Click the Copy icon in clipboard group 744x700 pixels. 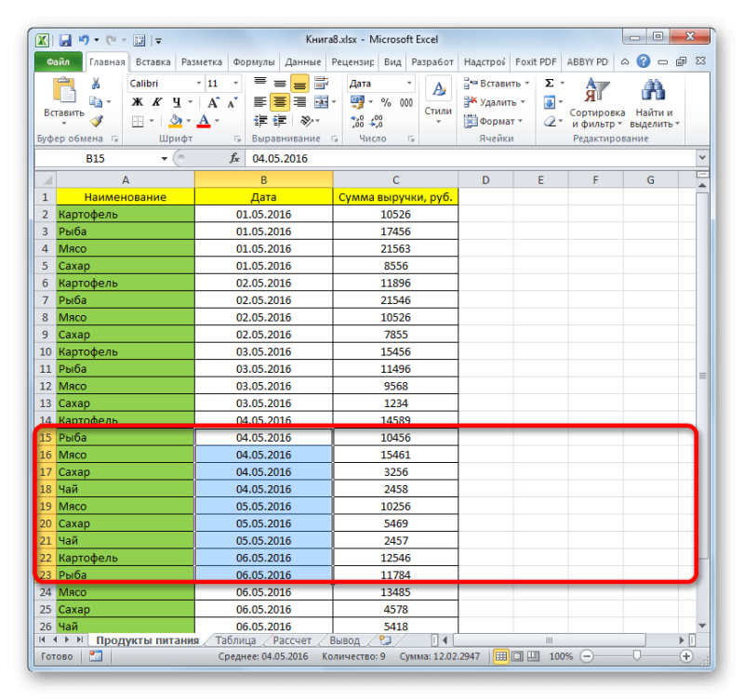tap(96, 102)
